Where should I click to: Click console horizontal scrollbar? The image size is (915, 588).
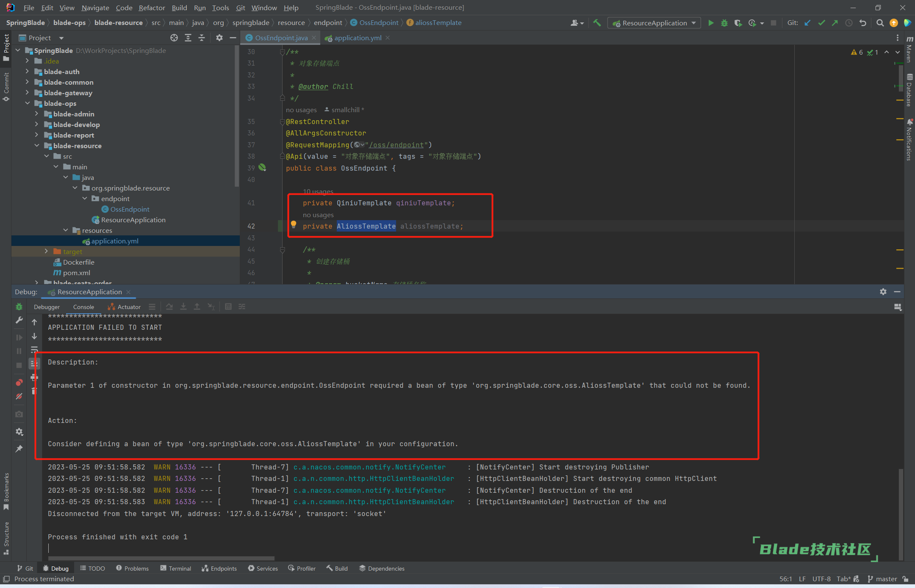pos(161,558)
